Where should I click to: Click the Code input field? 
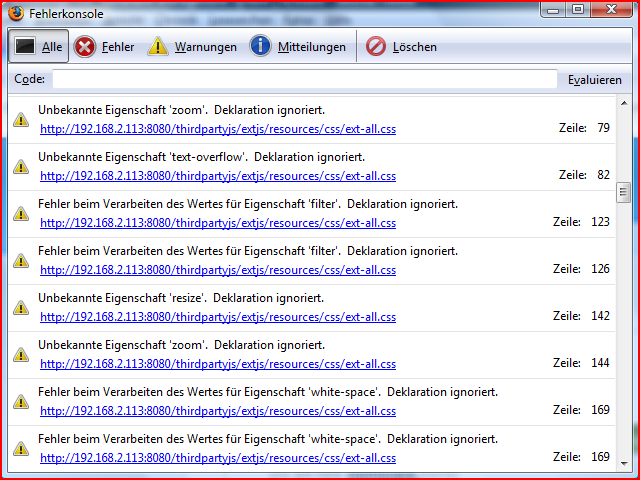pos(304,79)
